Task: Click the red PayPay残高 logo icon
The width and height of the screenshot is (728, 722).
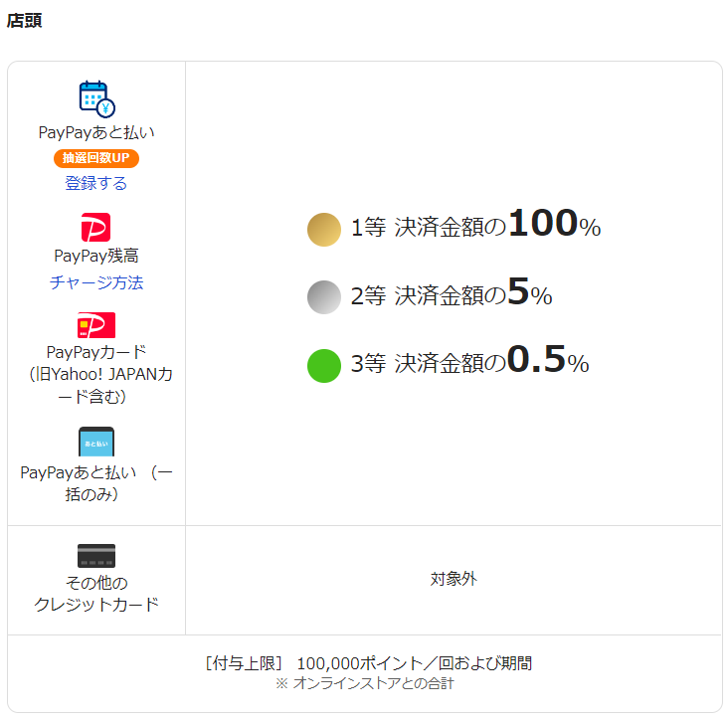Action: coord(96,227)
